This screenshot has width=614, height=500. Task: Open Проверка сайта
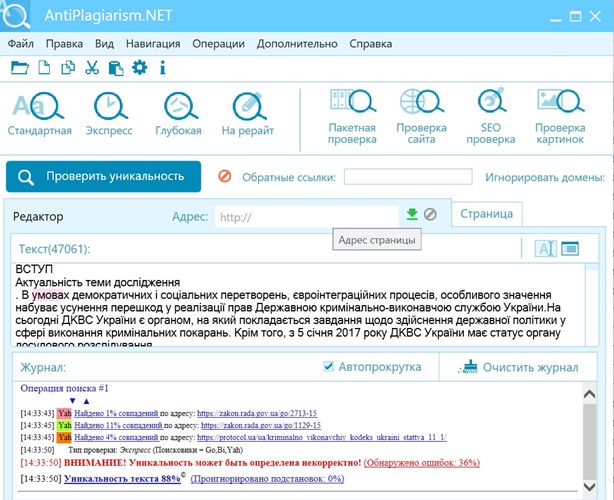[421, 117]
